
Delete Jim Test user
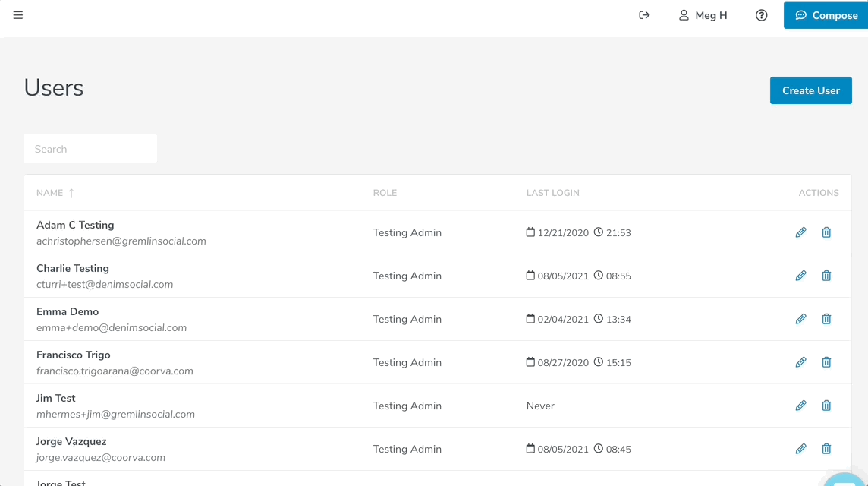click(826, 405)
